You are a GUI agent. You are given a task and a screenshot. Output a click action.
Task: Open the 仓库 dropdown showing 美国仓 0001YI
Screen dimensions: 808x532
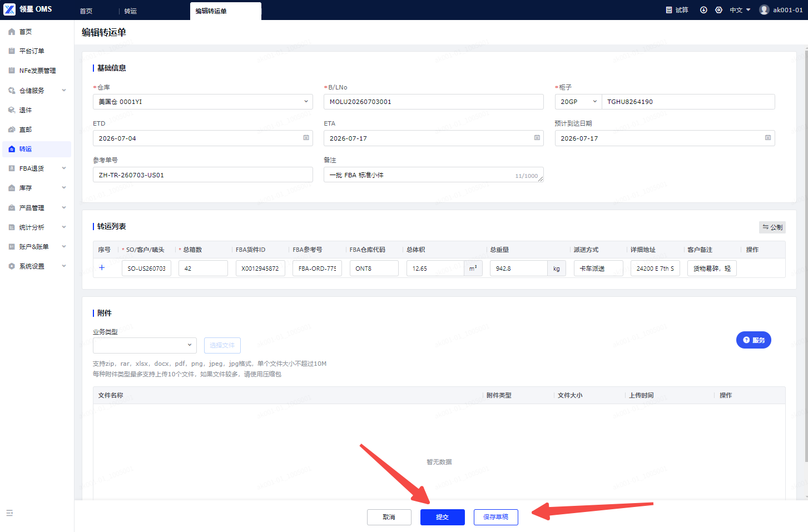pyautogui.click(x=203, y=102)
